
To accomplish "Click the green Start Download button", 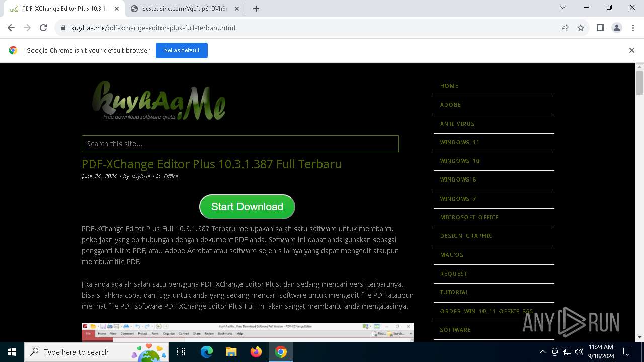I will [x=247, y=207].
